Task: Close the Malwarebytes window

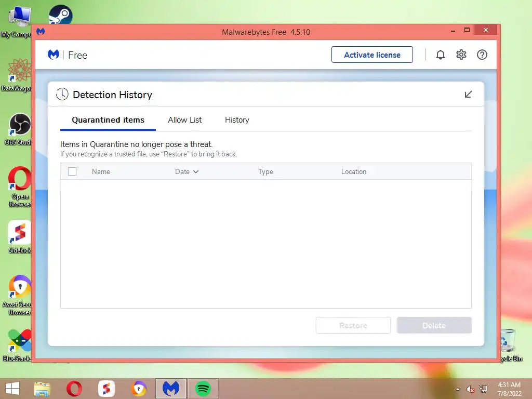Action: [486, 30]
